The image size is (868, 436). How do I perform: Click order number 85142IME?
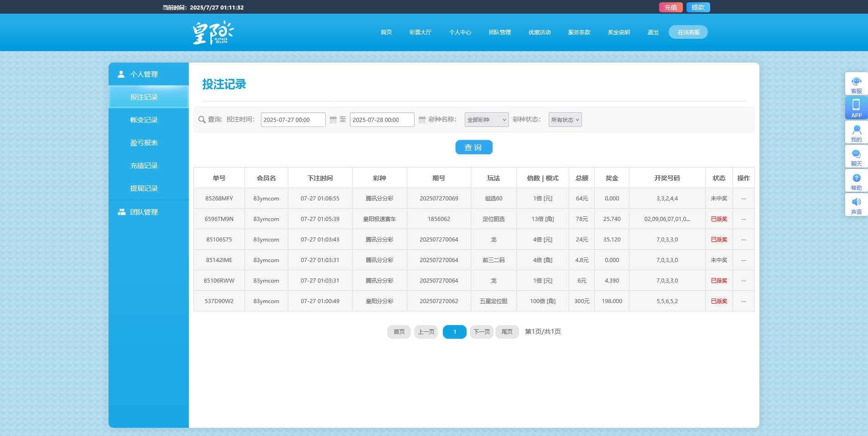click(x=219, y=260)
